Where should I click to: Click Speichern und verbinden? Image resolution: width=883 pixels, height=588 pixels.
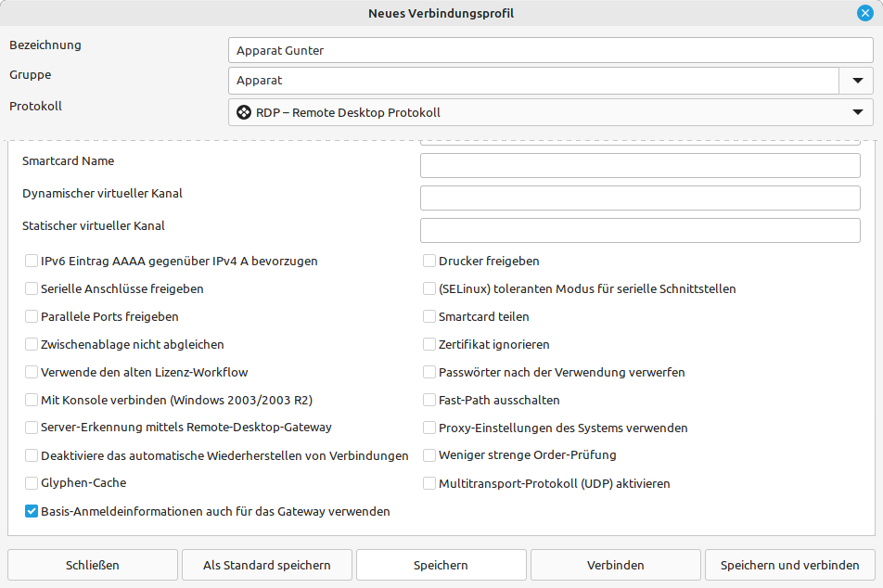[790, 565]
